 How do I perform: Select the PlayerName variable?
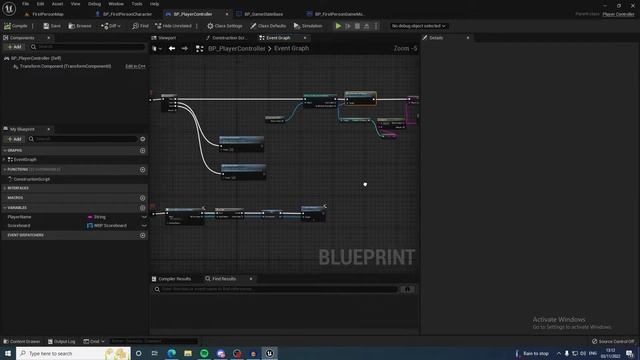(x=19, y=217)
